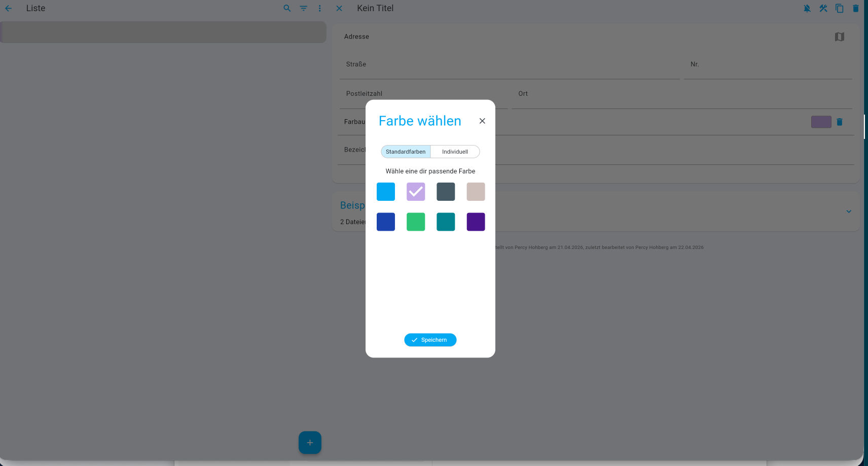The width and height of the screenshot is (868, 466).
Task: Switch to the Standardfarben tab
Action: tap(406, 152)
